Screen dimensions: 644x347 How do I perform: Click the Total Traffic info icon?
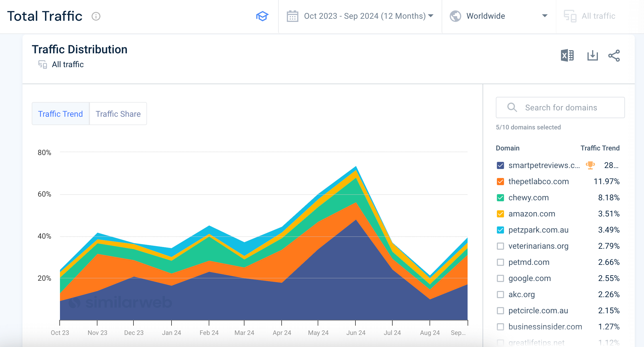pos(96,16)
